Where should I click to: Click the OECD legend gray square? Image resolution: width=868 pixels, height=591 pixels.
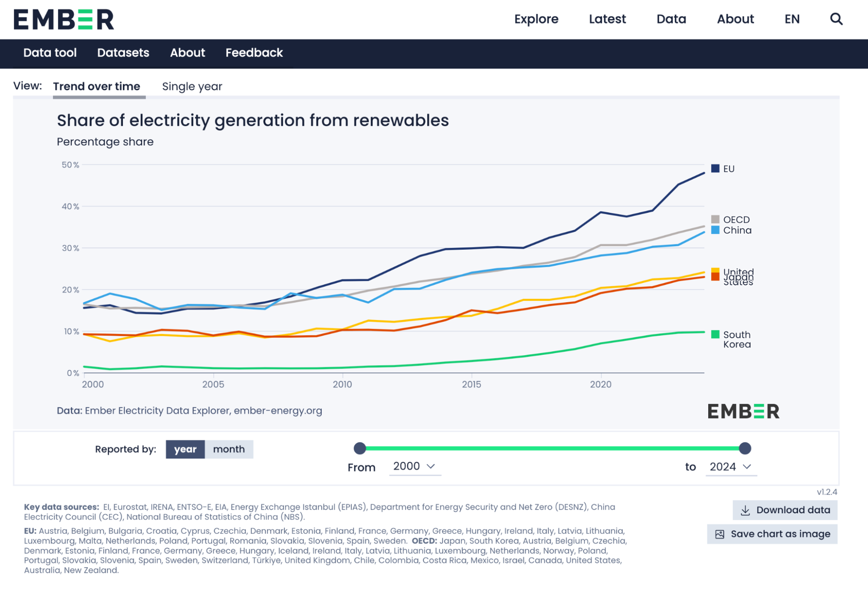[715, 219]
